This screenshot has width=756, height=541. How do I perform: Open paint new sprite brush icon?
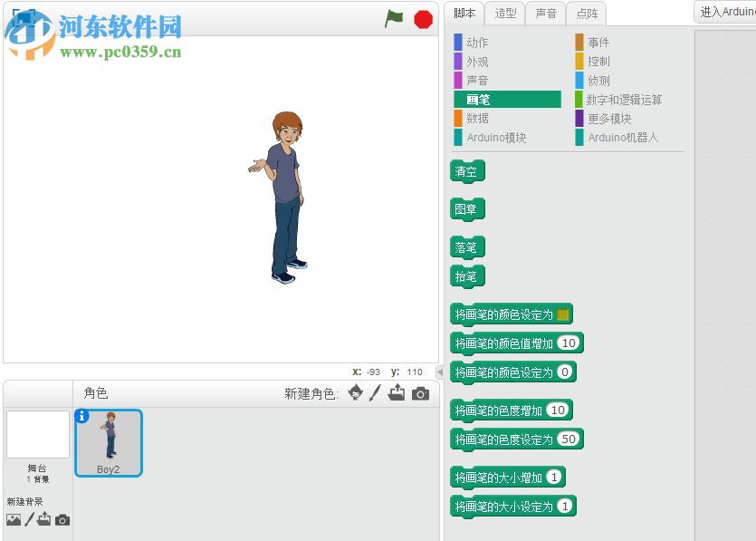click(376, 393)
